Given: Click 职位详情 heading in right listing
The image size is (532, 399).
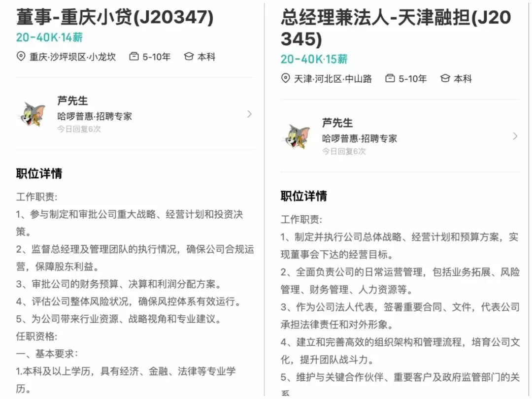Looking at the screenshot, I should point(304,196).
